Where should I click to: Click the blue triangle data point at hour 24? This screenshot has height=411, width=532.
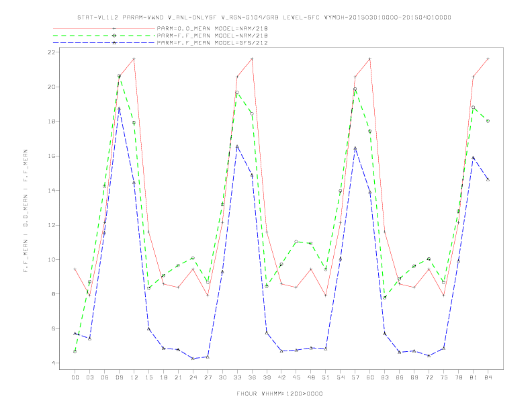point(193,359)
